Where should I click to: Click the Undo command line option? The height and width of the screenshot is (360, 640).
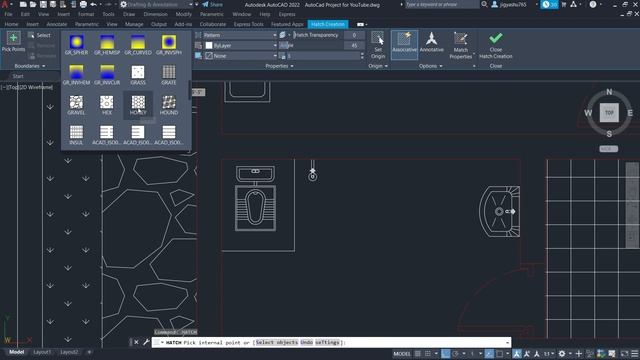pyautogui.click(x=307, y=342)
